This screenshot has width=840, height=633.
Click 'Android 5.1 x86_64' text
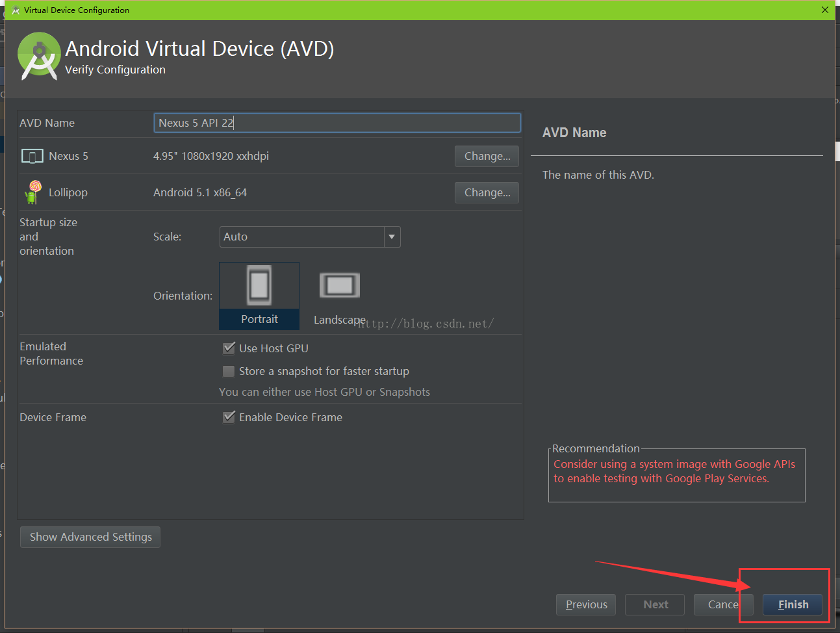coord(200,192)
